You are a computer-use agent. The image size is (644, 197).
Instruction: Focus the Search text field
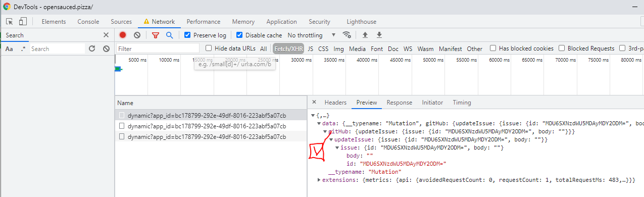tap(57, 49)
